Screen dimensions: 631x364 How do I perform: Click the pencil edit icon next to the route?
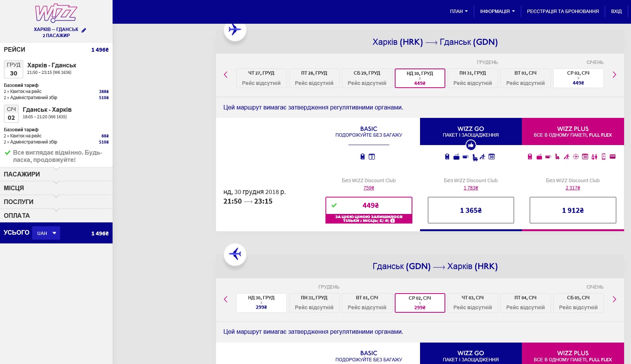[84, 30]
